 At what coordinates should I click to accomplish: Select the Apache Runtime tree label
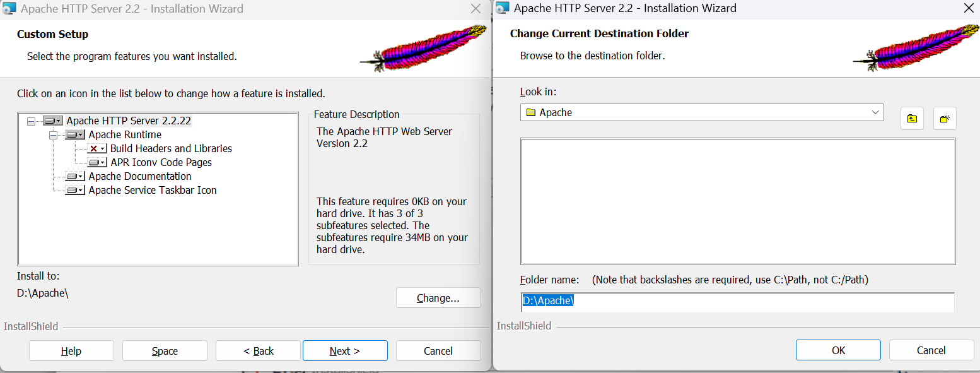[x=125, y=134]
